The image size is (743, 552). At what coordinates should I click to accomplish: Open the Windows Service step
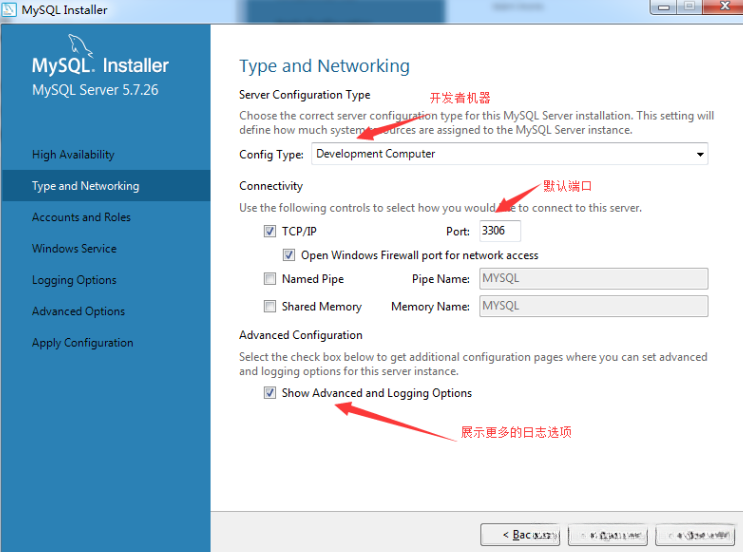click(x=74, y=248)
